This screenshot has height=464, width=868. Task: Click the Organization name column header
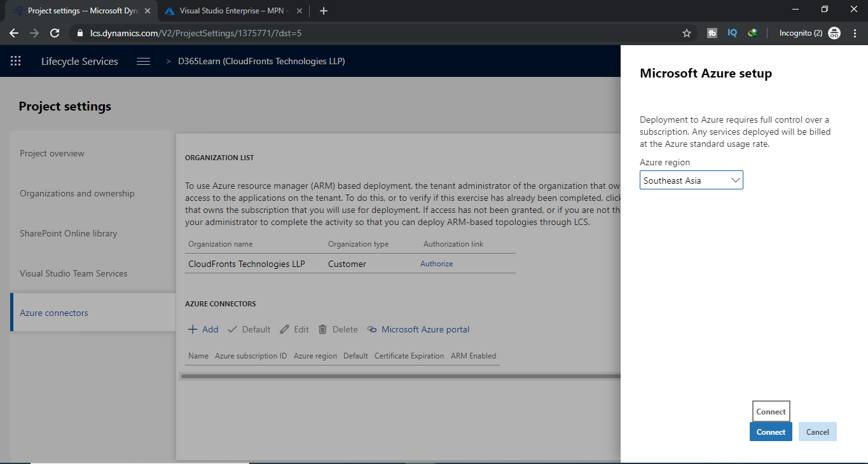pyautogui.click(x=220, y=244)
